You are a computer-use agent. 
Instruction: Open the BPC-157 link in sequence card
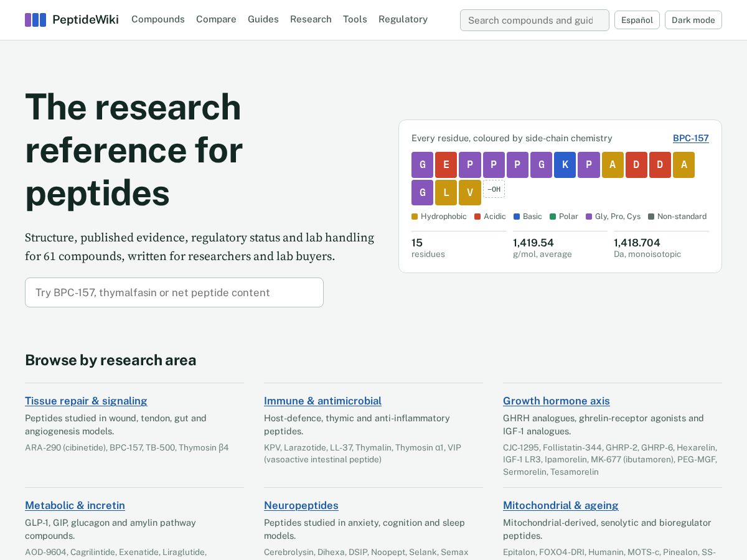coord(691,138)
